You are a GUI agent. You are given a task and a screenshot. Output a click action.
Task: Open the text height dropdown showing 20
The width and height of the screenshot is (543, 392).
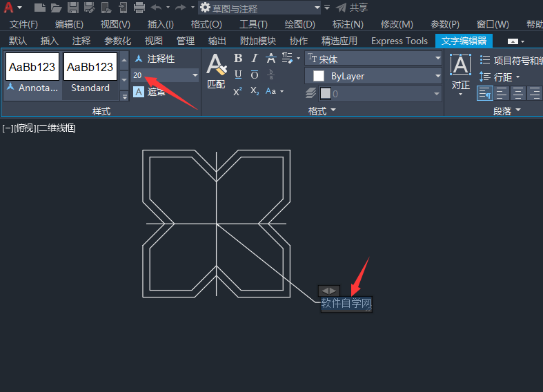(x=165, y=75)
